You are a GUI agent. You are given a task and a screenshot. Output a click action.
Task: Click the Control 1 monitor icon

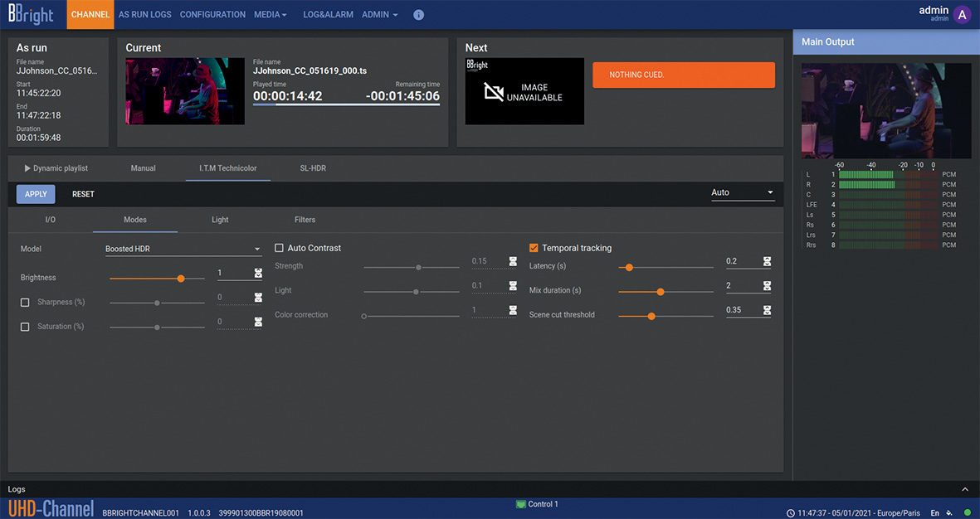pos(521,504)
